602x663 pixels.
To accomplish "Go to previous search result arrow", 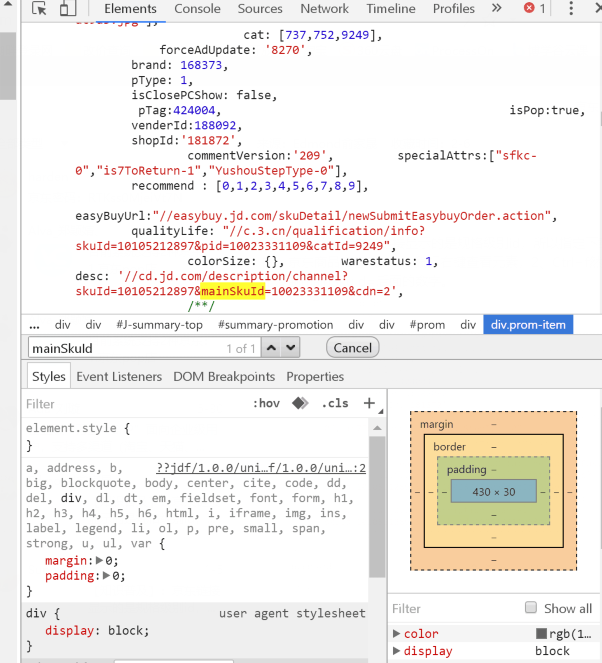I will 271,348.
